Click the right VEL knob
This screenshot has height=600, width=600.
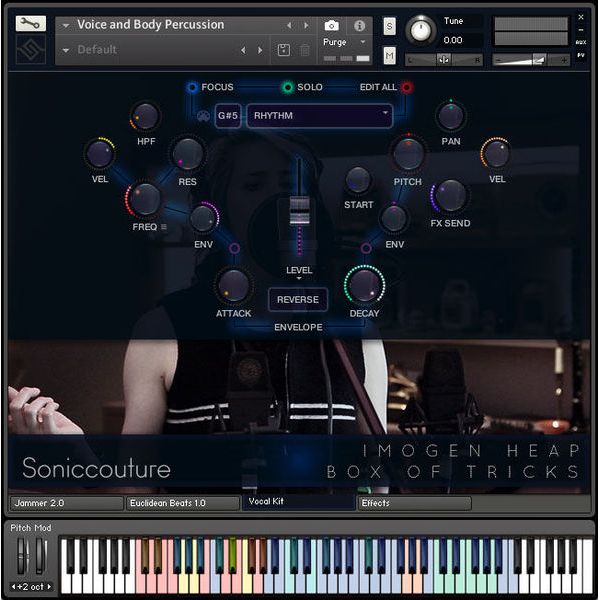click(496, 154)
